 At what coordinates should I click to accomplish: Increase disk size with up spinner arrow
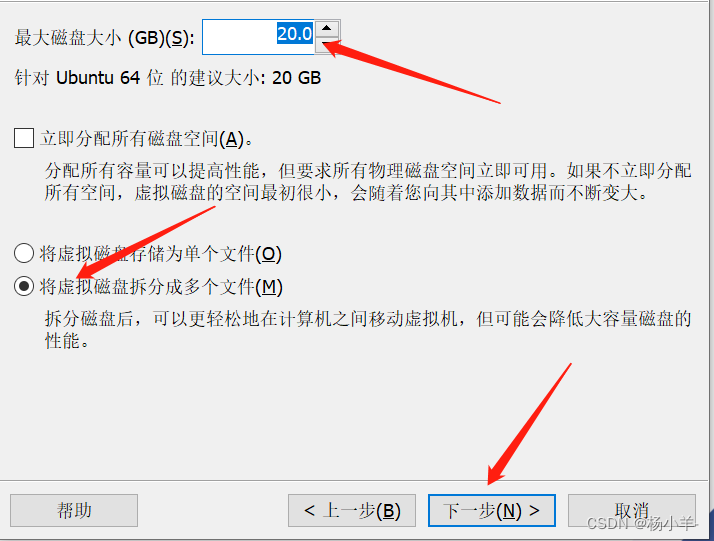tap(326, 29)
